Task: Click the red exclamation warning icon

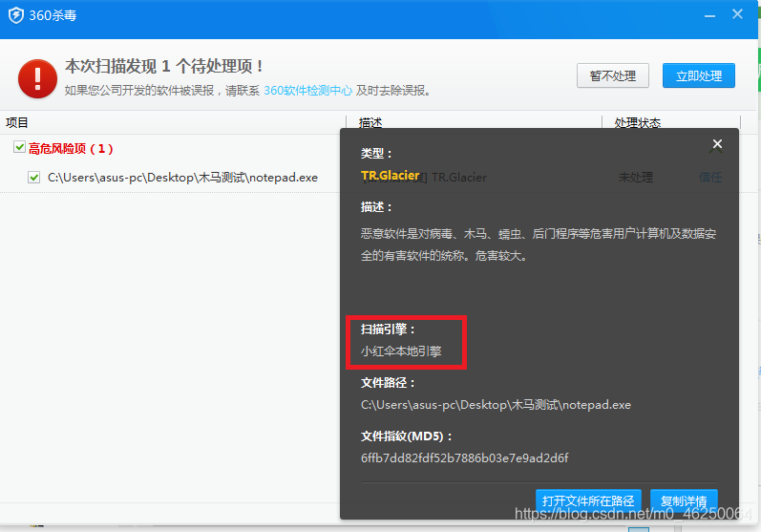Action: click(37, 78)
